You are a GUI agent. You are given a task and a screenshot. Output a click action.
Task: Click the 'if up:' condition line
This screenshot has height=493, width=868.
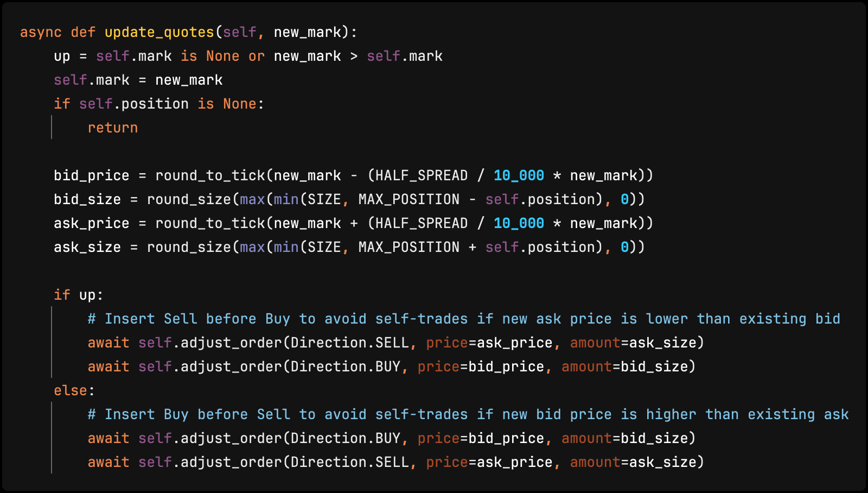(x=78, y=295)
